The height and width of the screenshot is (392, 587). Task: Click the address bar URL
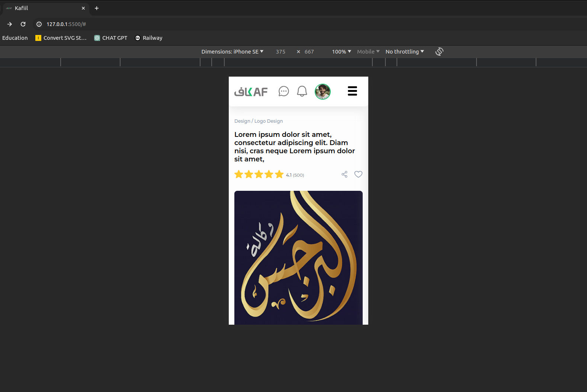coord(66,24)
